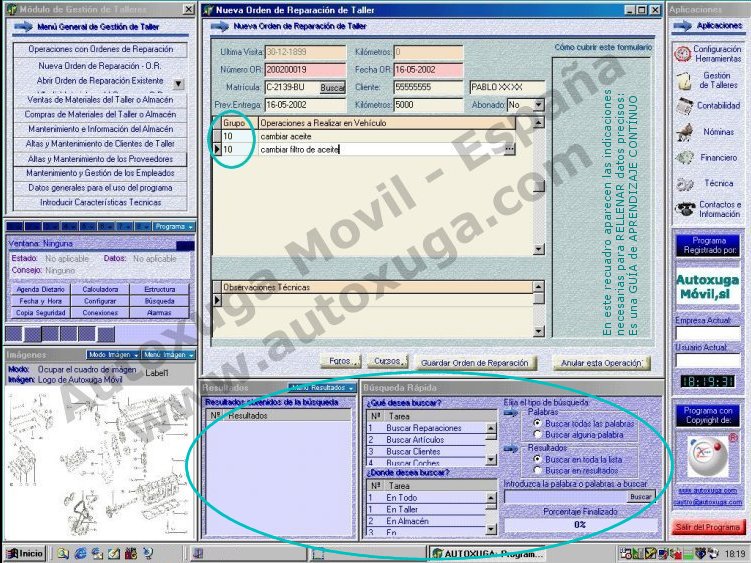Click Guardar Orden de Reparación button
The width and height of the screenshot is (751, 563).
point(475,363)
